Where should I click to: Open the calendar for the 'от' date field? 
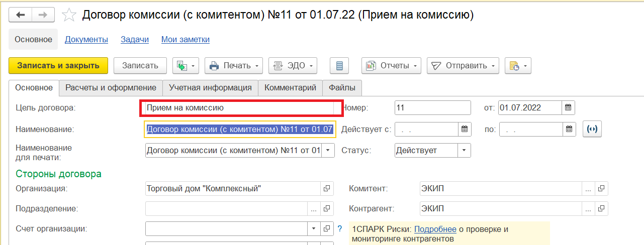click(568, 107)
